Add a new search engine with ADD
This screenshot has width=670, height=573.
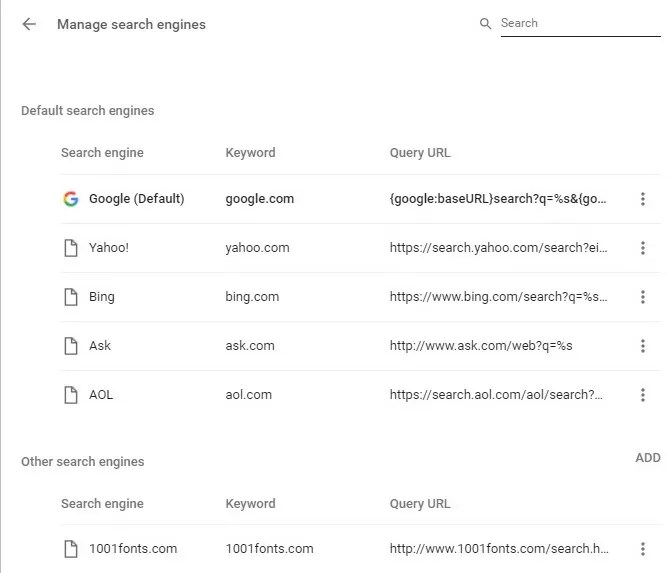[x=648, y=458]
